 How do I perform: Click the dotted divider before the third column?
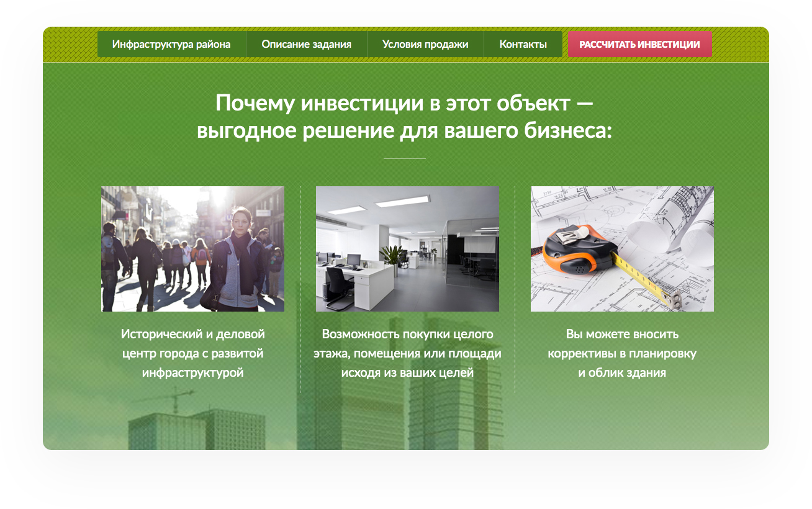pos(515,289)
